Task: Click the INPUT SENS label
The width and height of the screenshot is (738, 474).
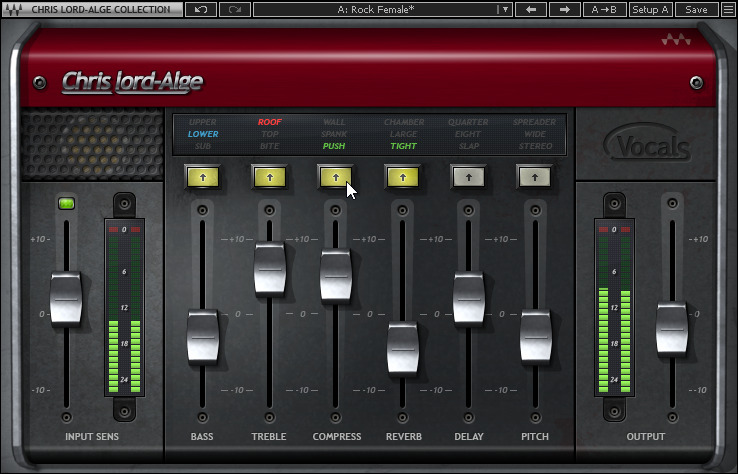Action: [92, 437]
